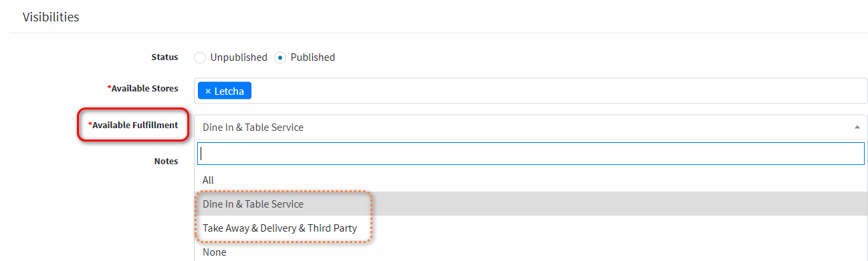Viewport: 868px width, 261px height.
Task: Focus the empty Available Stores field area
Action: (x=558, y=91)
